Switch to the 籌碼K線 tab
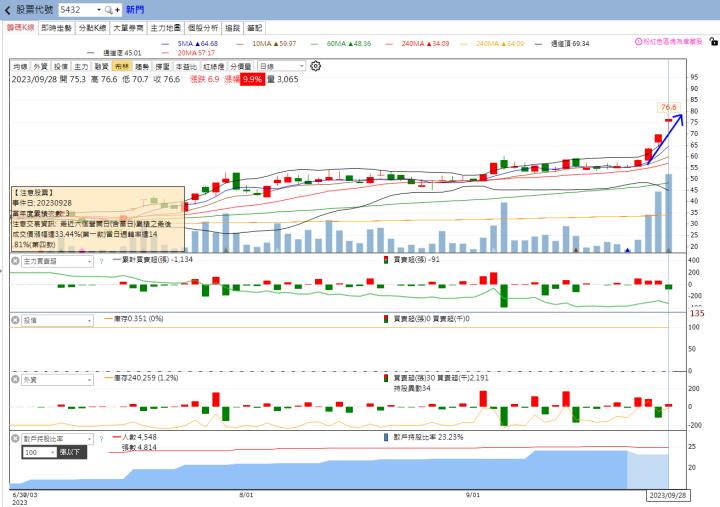Image resolution: width=720 pixels, height=507 pixels. (x=20, y=28)
